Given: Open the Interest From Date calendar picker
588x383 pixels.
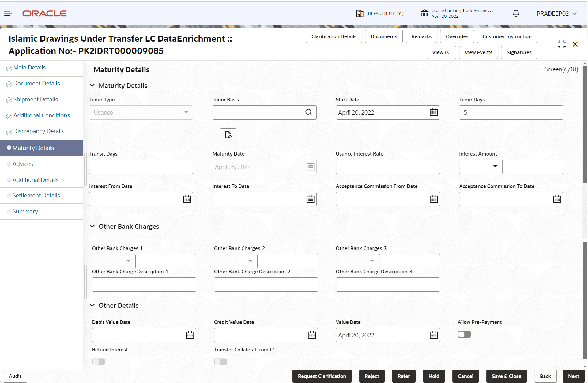Looking at the screenshot, I should pos(187,199).
